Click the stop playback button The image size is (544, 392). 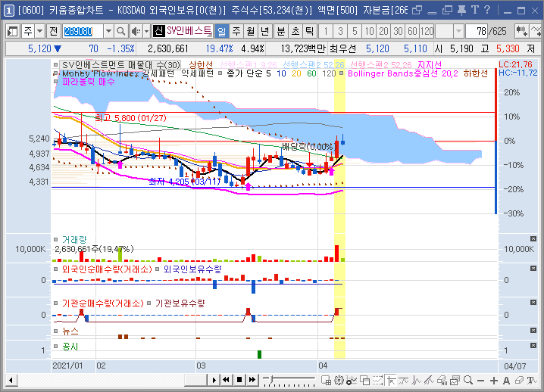[x=239, y=380]
